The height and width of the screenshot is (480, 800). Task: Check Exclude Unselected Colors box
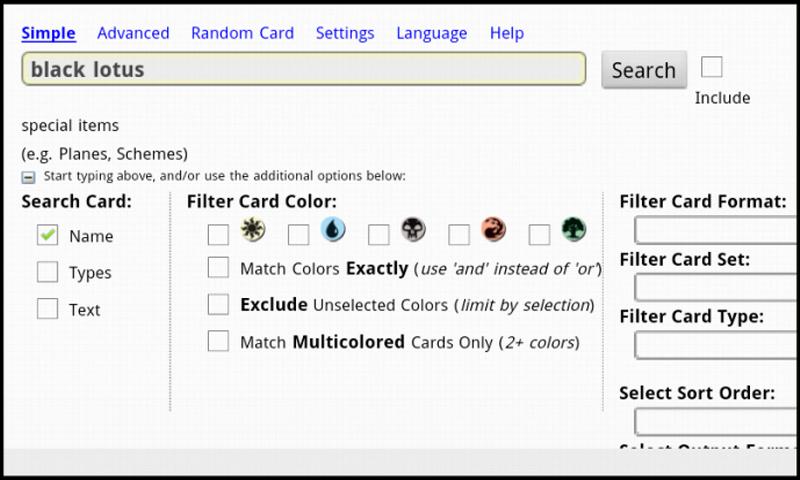[218, 304]
